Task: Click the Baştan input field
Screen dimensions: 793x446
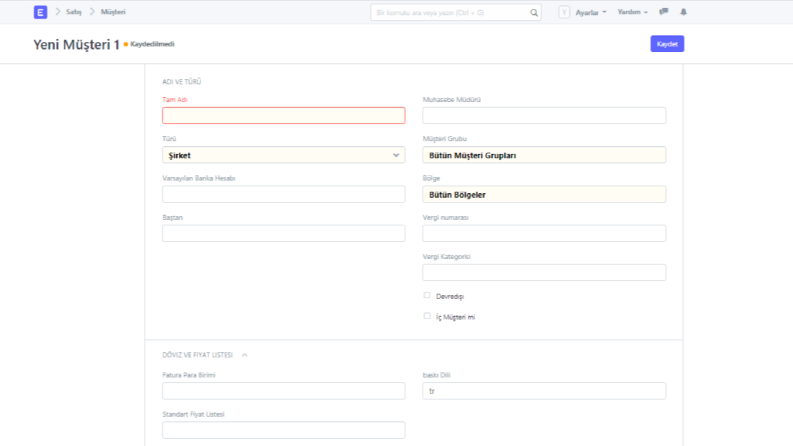Action: [x=284, y=233]
